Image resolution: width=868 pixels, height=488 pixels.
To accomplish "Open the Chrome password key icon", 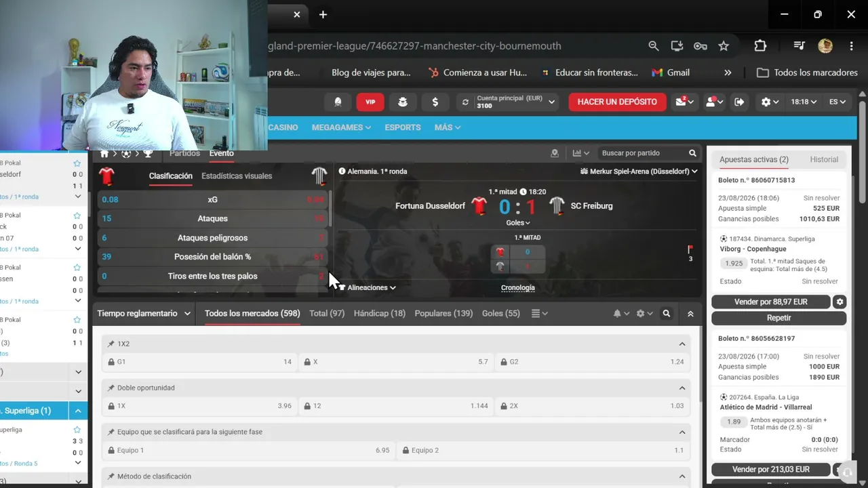I will coord(701,46).
